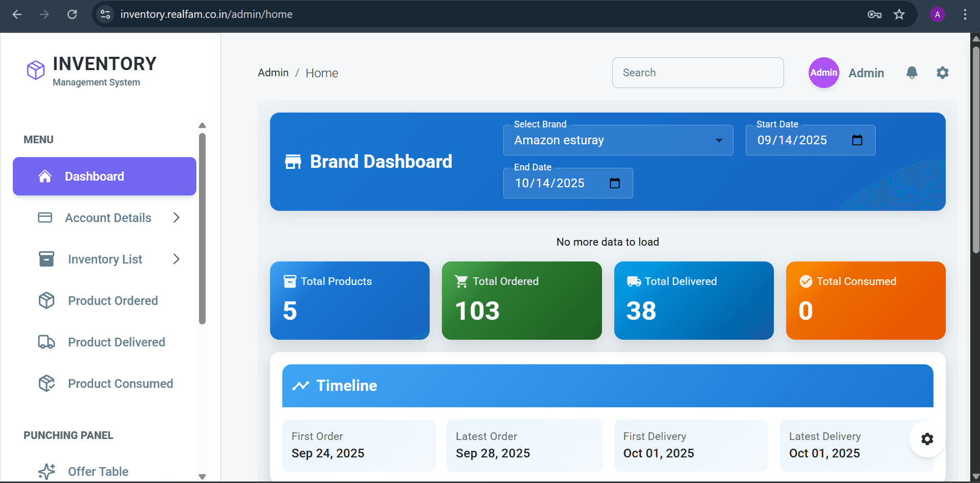This screenshot has height=483, width=980.
Task: Click the notification bell icon
Action: tap(911, 73)
